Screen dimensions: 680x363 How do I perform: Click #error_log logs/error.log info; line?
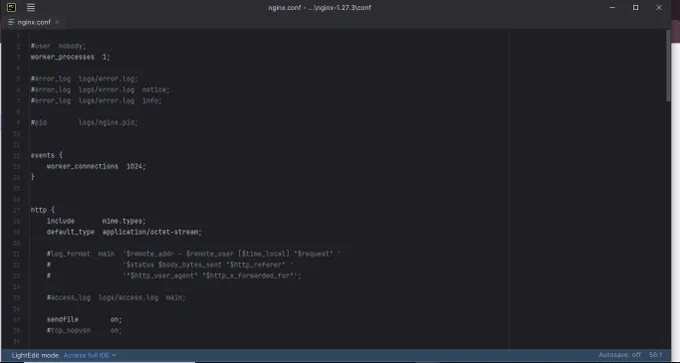[x=96, y=101]
